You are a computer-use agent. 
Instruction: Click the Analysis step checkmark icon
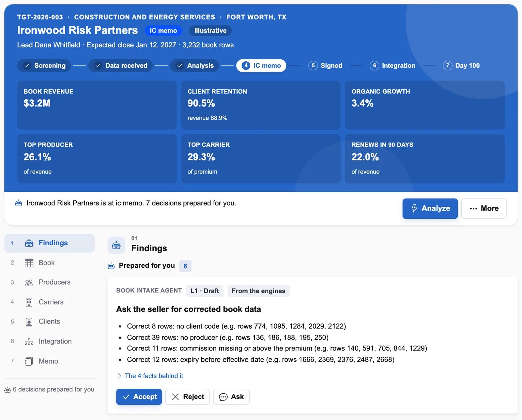click(x=180, y=66)
